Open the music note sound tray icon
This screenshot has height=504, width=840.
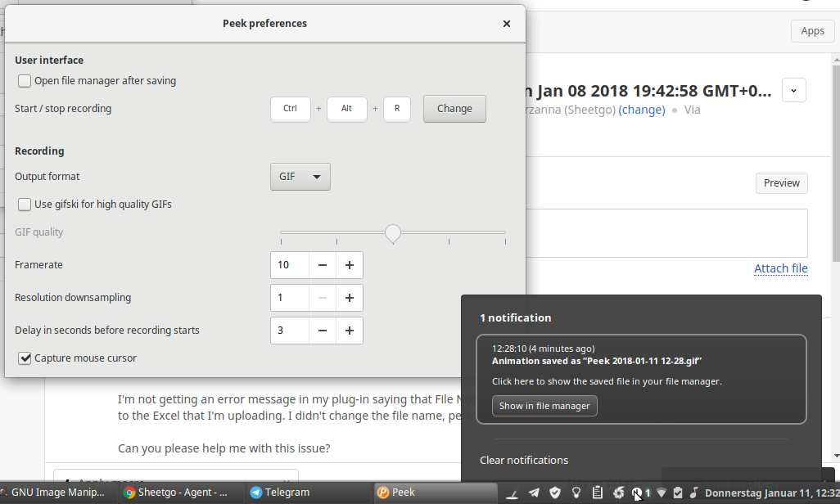[693, 493]
